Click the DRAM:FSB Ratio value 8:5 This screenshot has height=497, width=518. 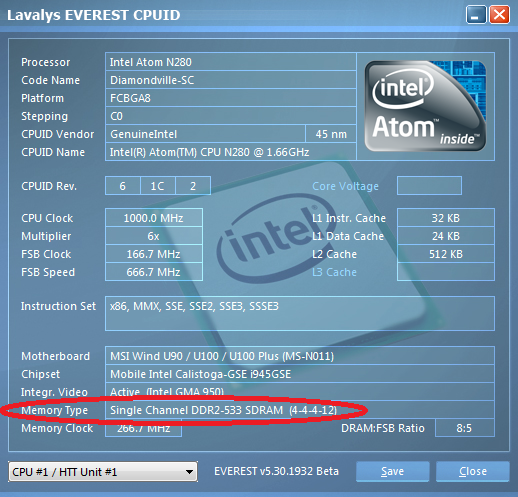(465, 428)
